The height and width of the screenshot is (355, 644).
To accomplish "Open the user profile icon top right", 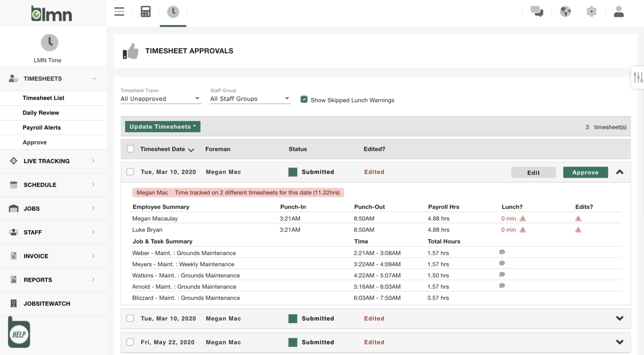I will (x=618, y=11).
